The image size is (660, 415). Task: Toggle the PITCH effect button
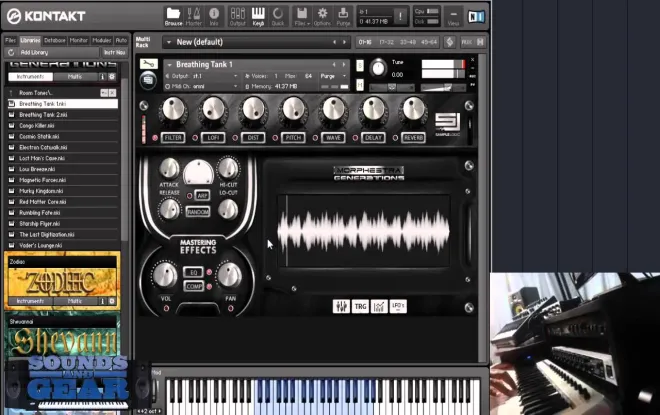click(293, 138)
